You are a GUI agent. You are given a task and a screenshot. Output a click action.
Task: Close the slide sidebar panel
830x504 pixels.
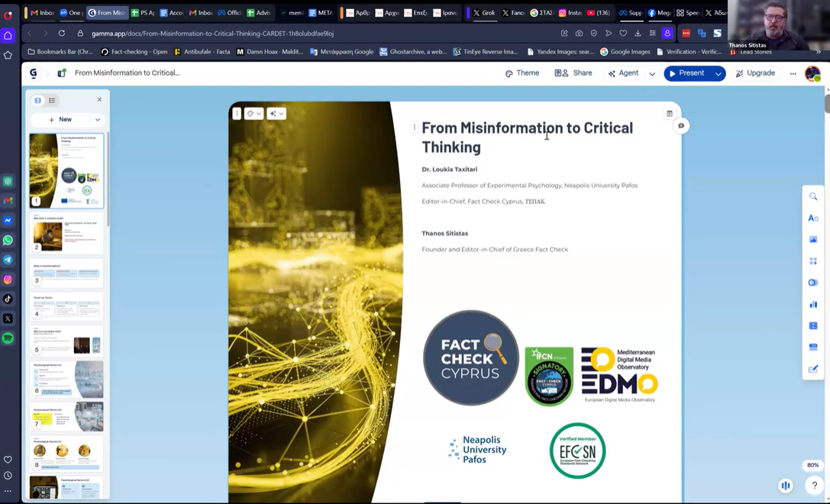pos(99,99)
